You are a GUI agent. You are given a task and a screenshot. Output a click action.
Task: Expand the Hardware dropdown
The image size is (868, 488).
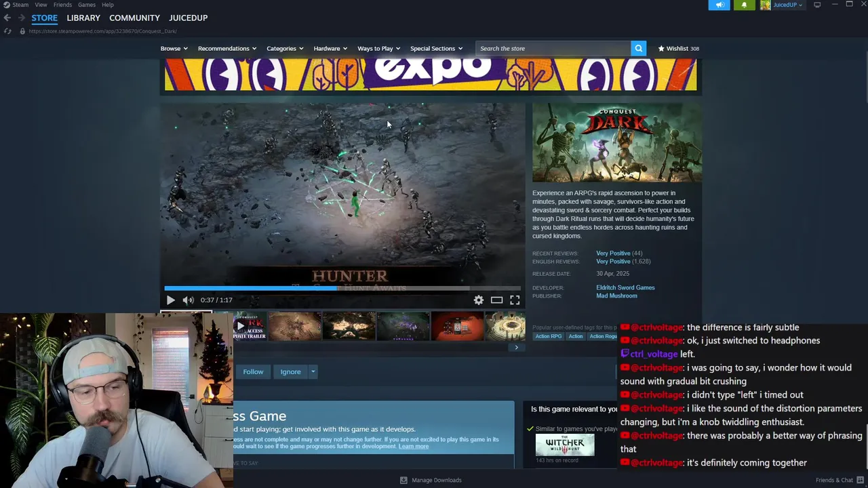330,49
